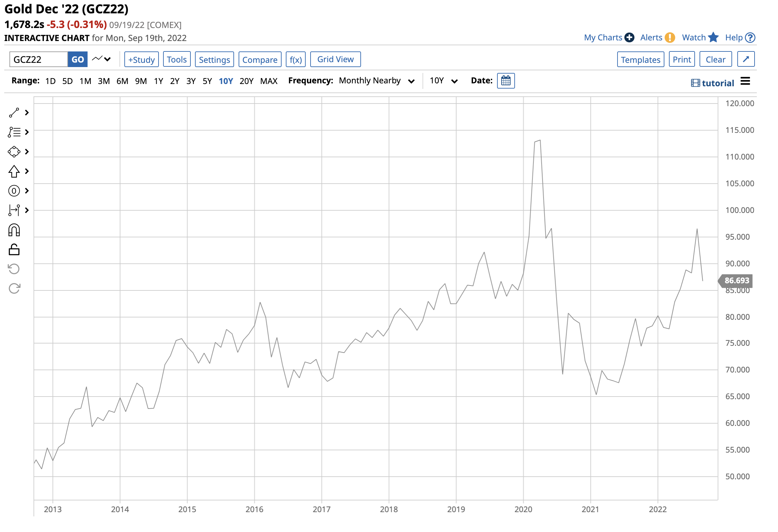Screen dimensions: 778x532
Task: Select the up arrow marker tool
Action: click(x=14, y=171)
